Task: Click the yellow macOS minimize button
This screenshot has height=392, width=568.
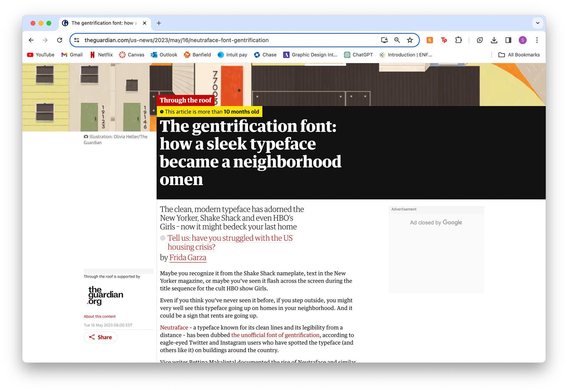Action: point(41,23)
